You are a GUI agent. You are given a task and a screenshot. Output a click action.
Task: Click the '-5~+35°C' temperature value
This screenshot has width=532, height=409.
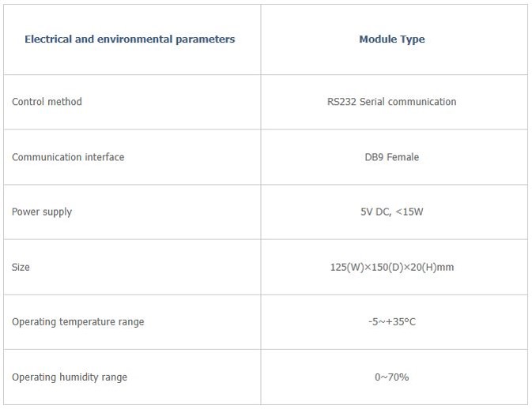[391, 321]
